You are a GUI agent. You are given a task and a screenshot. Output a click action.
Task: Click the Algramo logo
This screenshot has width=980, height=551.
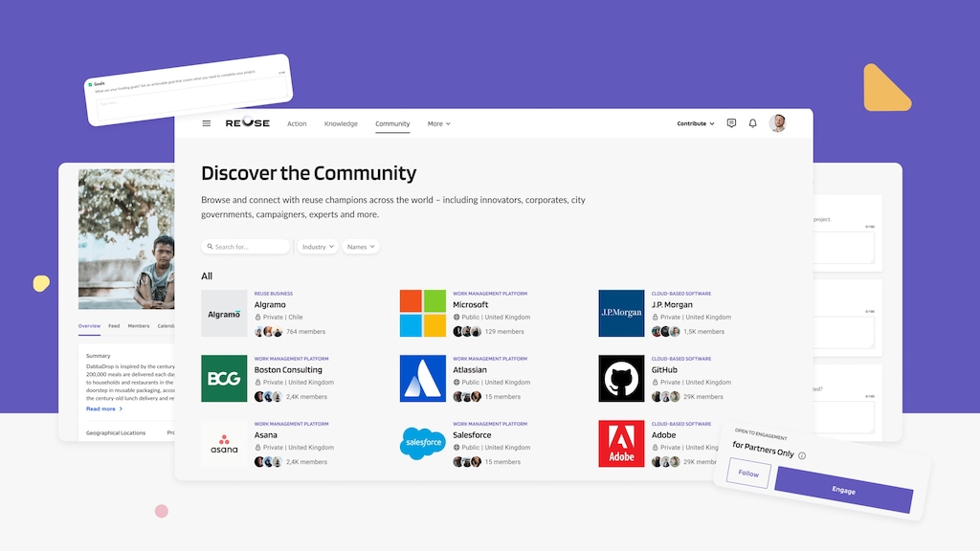point(224,314)
